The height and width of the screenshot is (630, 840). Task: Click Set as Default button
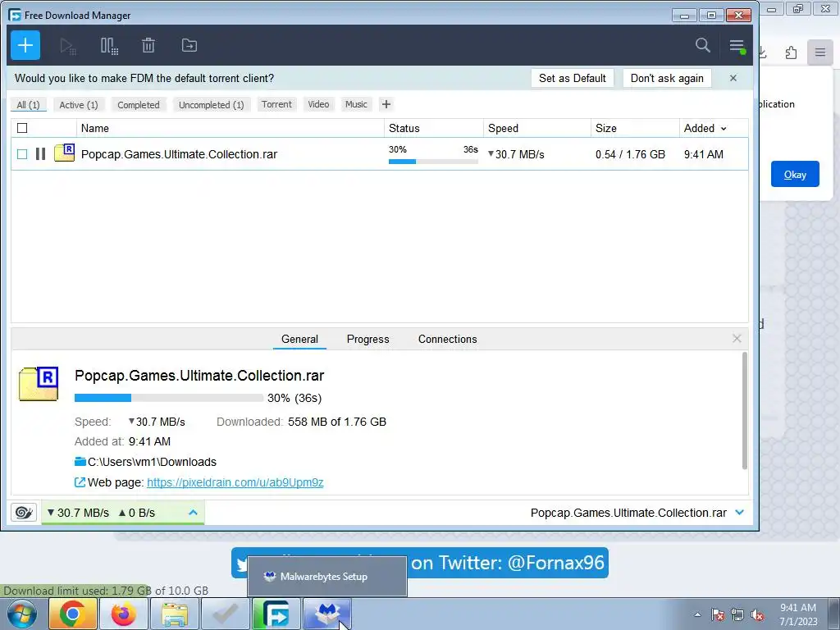(x=572, y=78)
